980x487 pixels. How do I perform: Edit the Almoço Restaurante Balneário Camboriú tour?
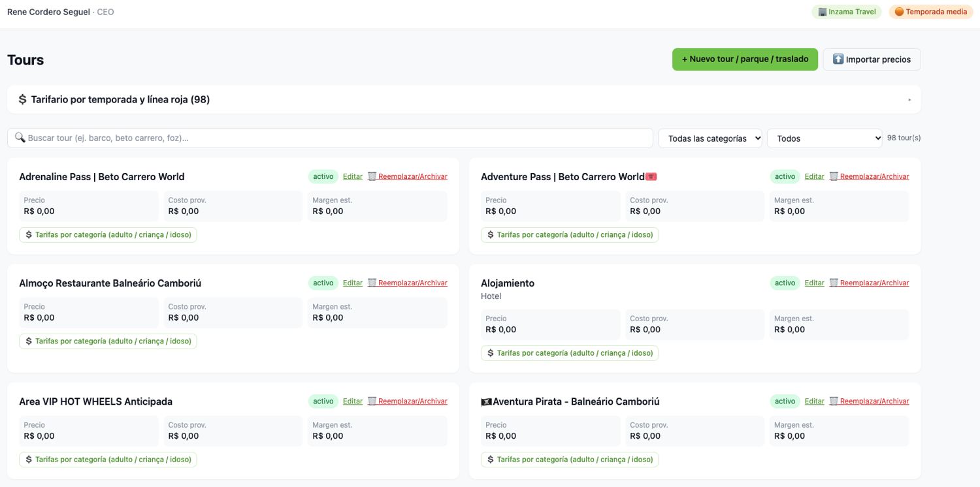click(353, 283)
